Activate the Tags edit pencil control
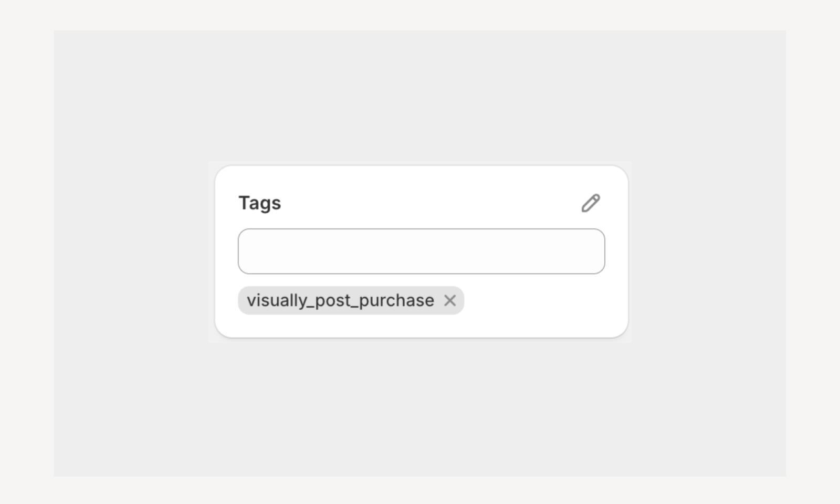Image resolution: width=840 pixels, height=504 pixels. tap(591, 203)
